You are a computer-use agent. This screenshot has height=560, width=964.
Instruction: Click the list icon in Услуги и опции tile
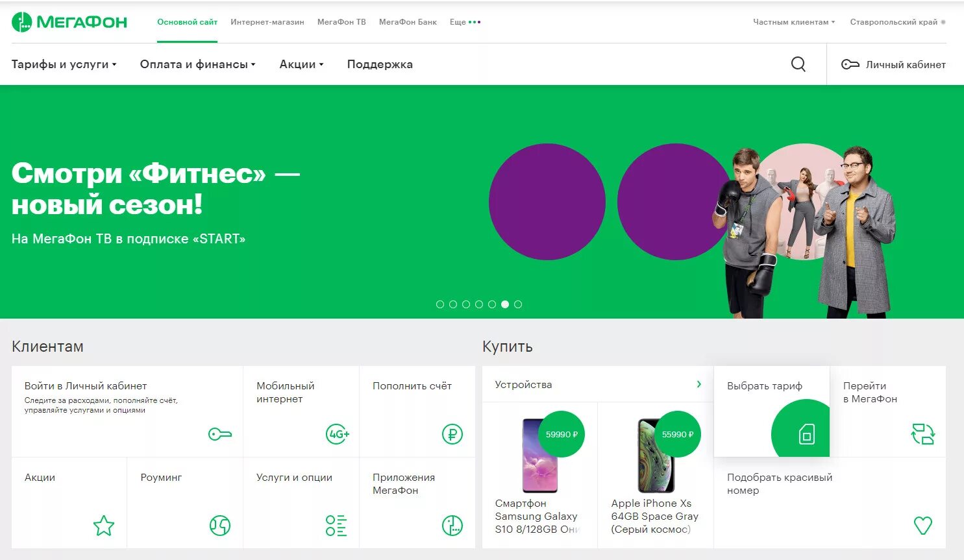point(335,526)
